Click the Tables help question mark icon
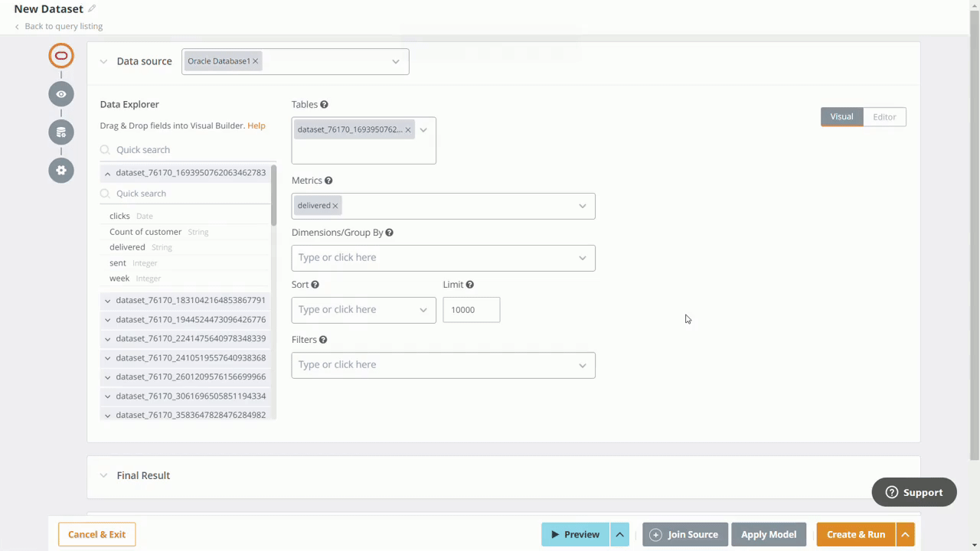Image resolution: width=980 pixels, height=551 pixels. click(x=324, y=105)
